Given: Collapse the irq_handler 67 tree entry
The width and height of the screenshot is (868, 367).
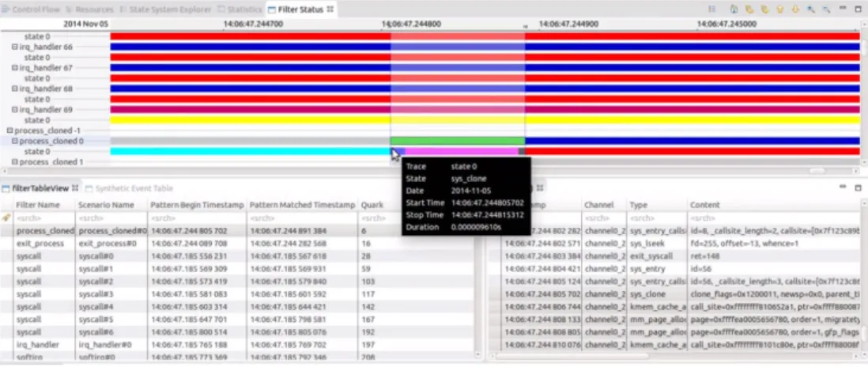Looking at the screenshot, I should coord(15,67).
